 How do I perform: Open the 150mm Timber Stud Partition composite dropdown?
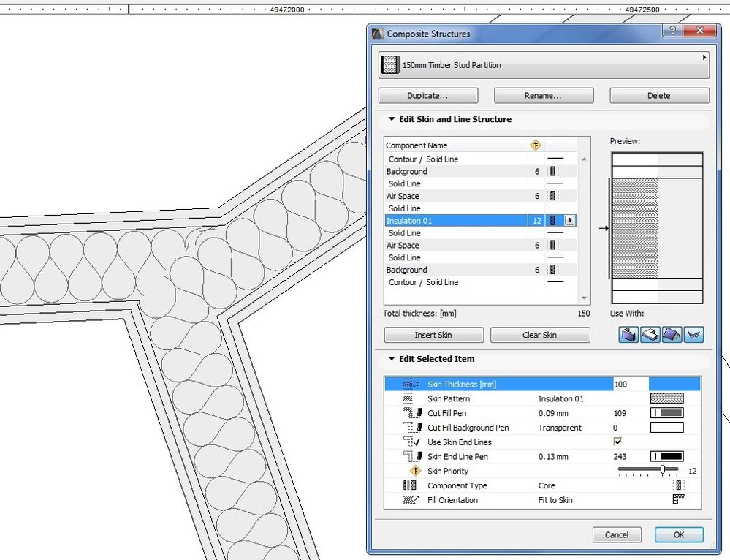pyautogui.click(x=544, y=65)
